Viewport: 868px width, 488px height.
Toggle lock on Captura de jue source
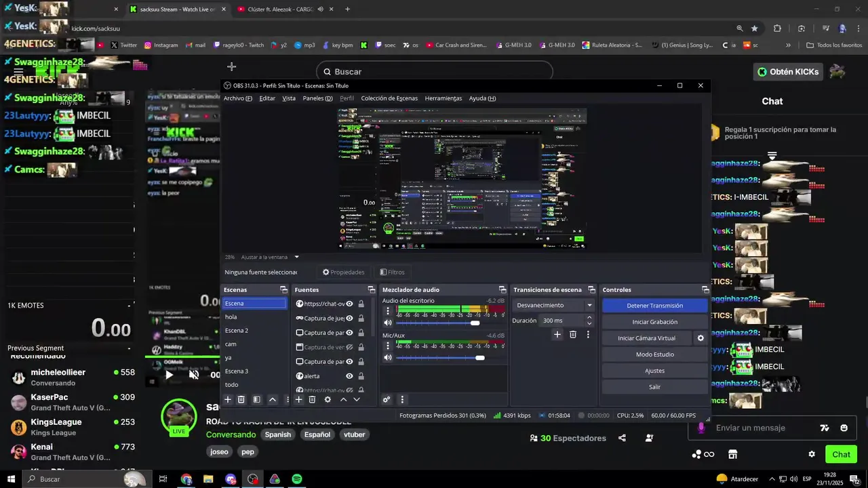[x=361, y=318]
